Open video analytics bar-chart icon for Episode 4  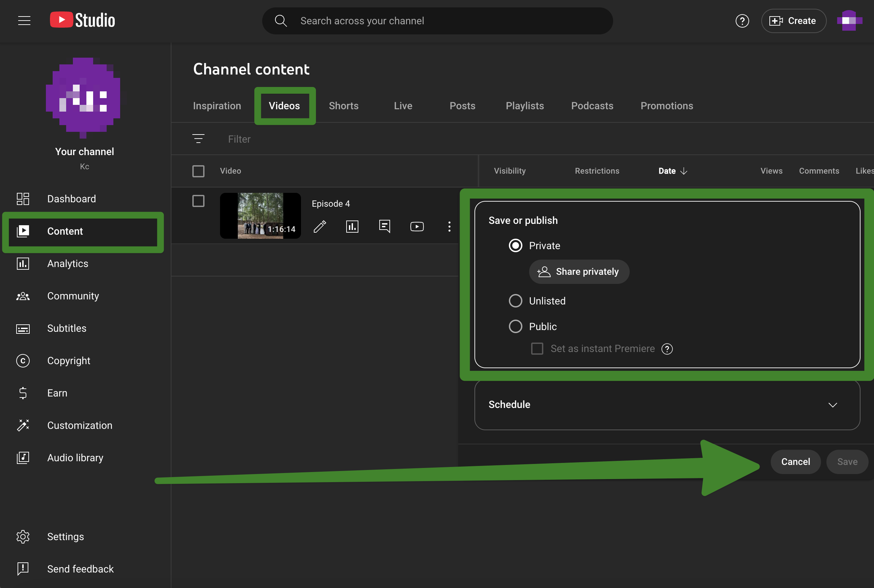click(x=352, y=227)
